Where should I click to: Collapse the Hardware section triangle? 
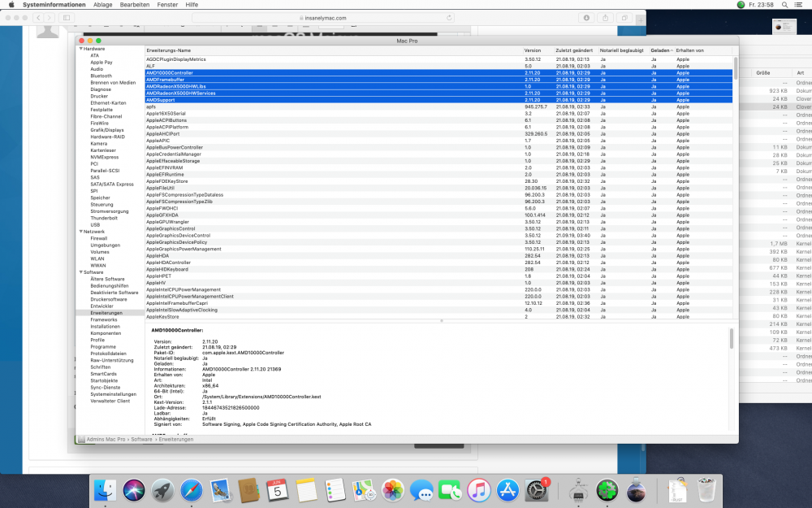click(x=80, y=49)
